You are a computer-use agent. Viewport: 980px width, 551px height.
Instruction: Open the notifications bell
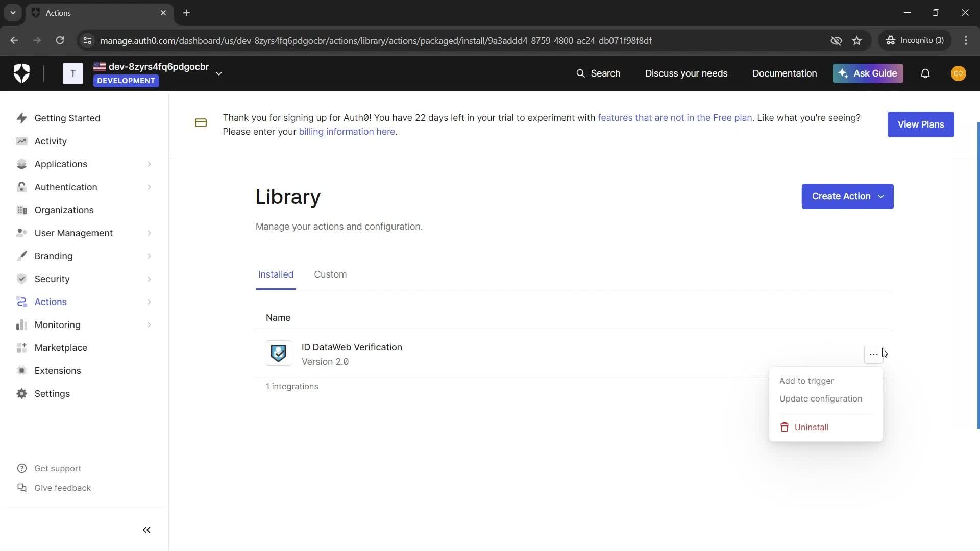coord(925,73)
